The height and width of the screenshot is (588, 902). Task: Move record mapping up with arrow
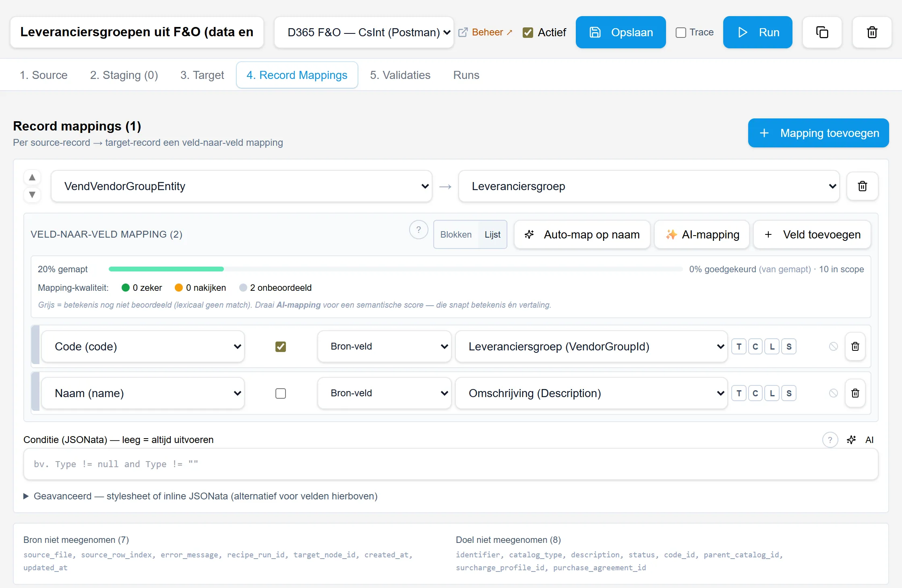coord(32,178)
